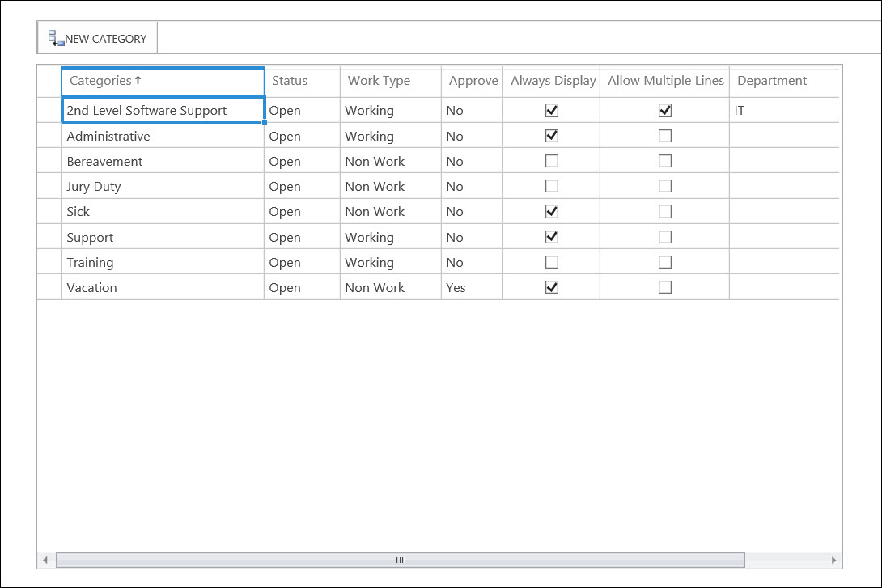Image resolution: width=882 pixels, height=588 pixels.
Task: Select the Support category cell
Action: pyautogui.click(x=163, y=237)
